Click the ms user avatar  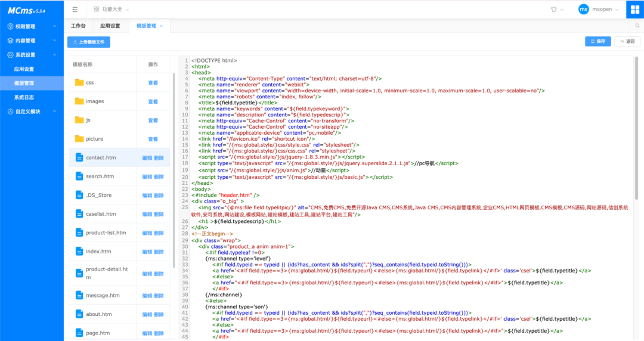583,9
